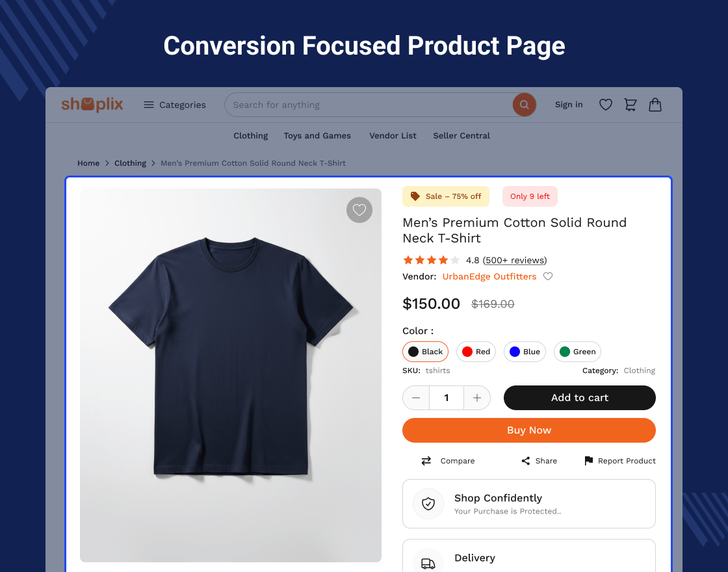Open the wishlist heart icon in header
Screen dimensions: 728x572
pos(605,105)
